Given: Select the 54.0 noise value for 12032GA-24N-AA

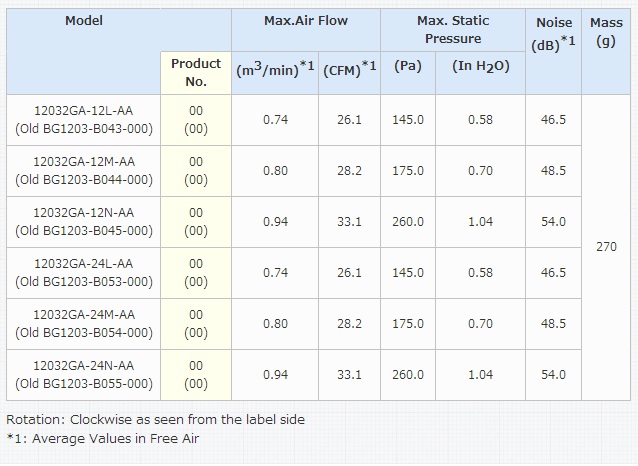Looking at the screenshot, I should coord(553,375).
